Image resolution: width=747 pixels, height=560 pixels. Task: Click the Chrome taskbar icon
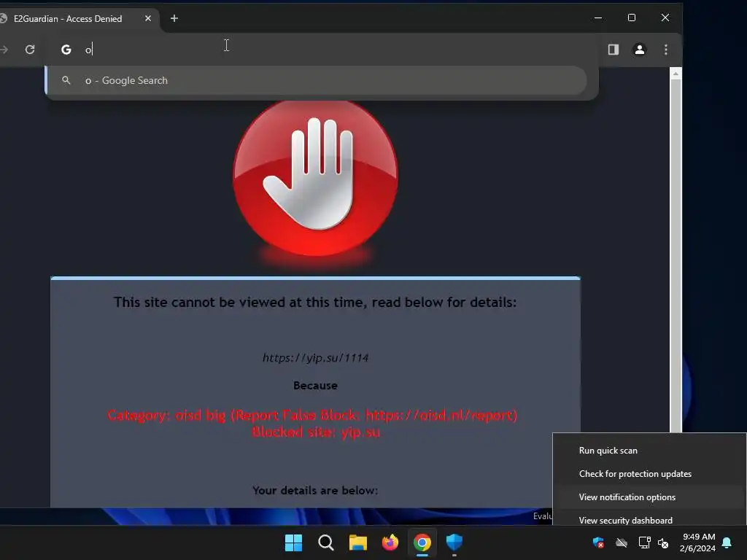tap(422, 542)
